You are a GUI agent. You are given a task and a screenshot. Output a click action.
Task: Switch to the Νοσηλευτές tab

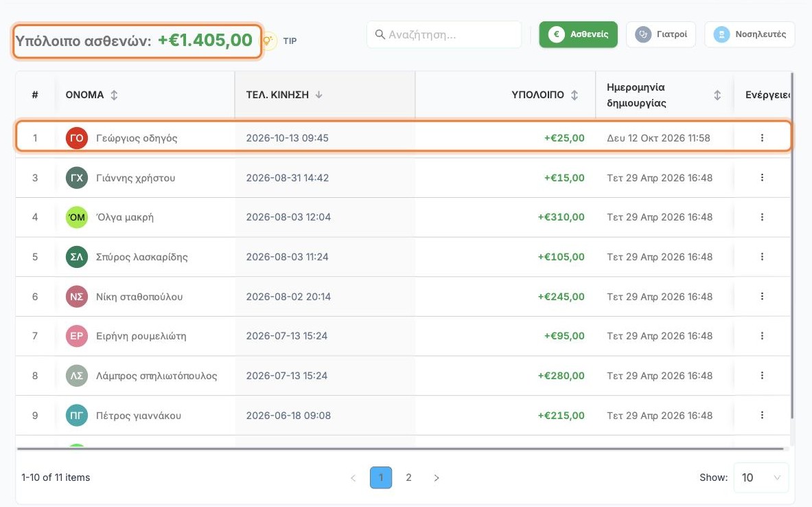pos(750,34)
